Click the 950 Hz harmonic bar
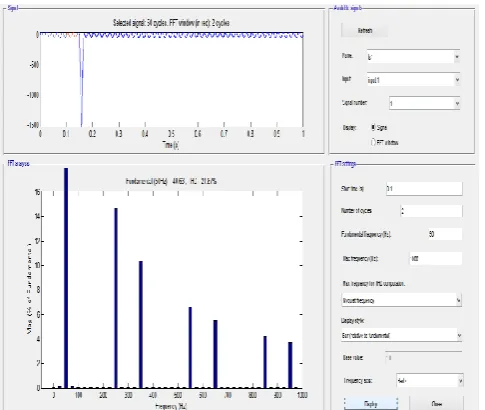Image resolution: width=485 pixels, height=410 pixels. tap(290, 365)
